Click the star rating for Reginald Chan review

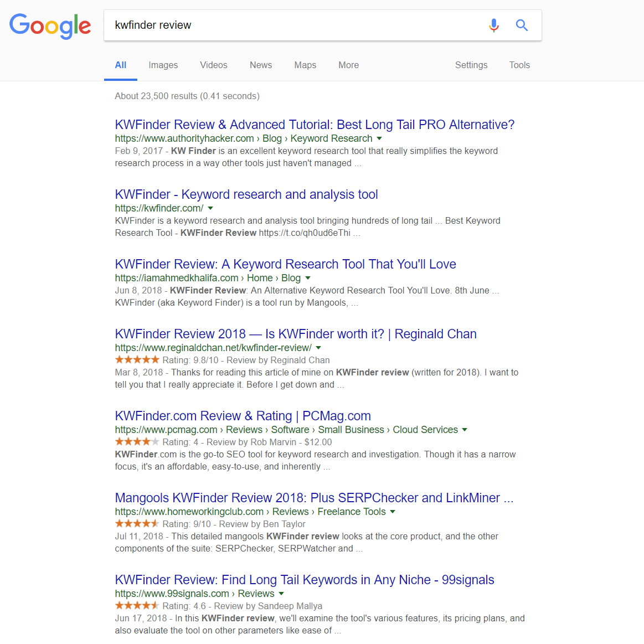[x=137, y=360]
